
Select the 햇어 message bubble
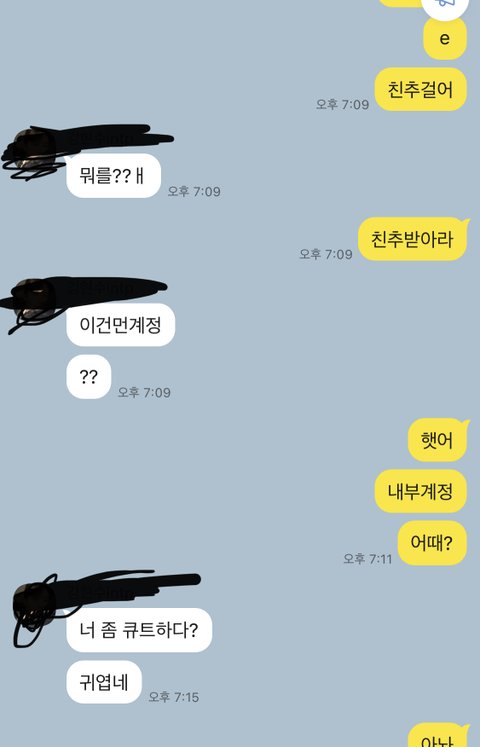[438, 440]
